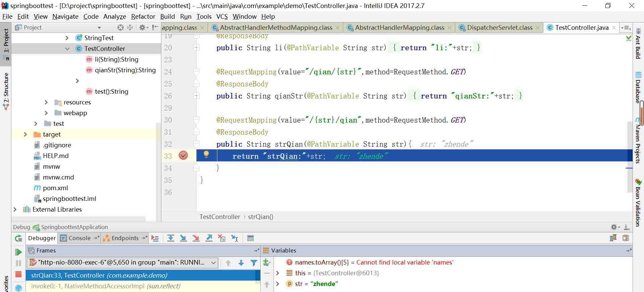The image size is (644, 292).
Task: Collapse TestController class node
Action: tap(67, 49)
